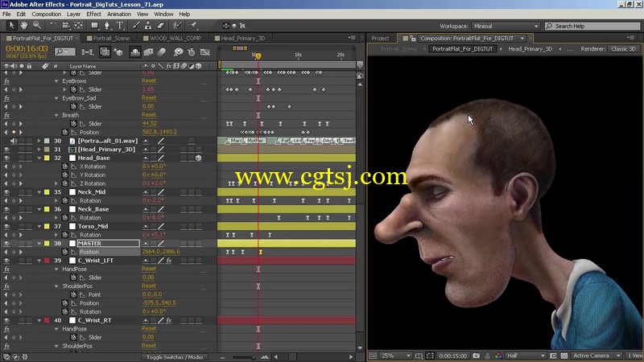Toggle transparency grid in viewer
Screen dimensions: 644x362
(564, 356)
